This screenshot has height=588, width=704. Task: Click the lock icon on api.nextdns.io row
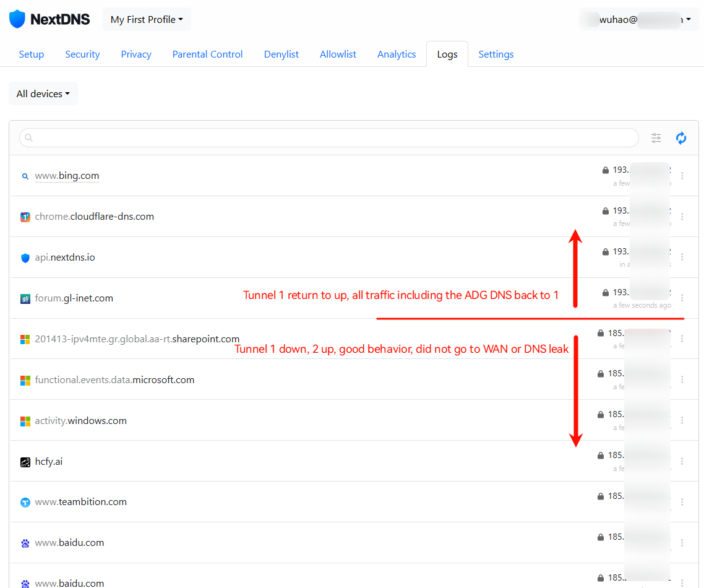tap(606, 252)
